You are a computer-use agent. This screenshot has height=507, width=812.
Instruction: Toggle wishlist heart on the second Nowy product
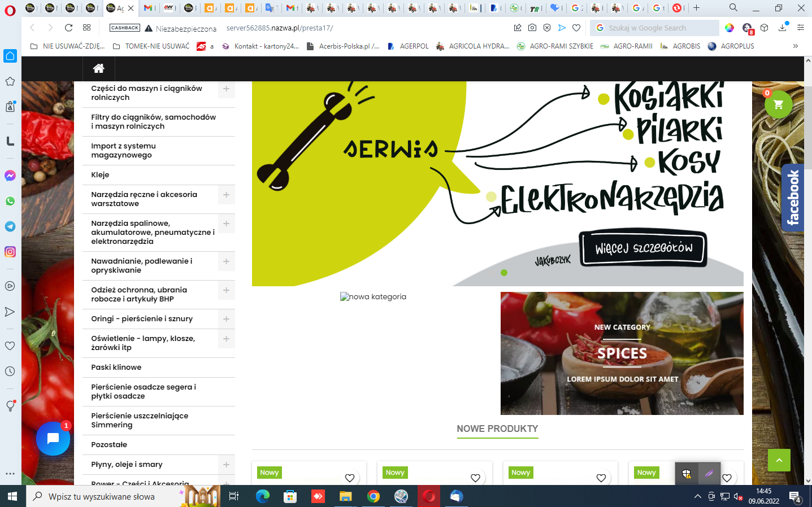[x=476, y=478]
